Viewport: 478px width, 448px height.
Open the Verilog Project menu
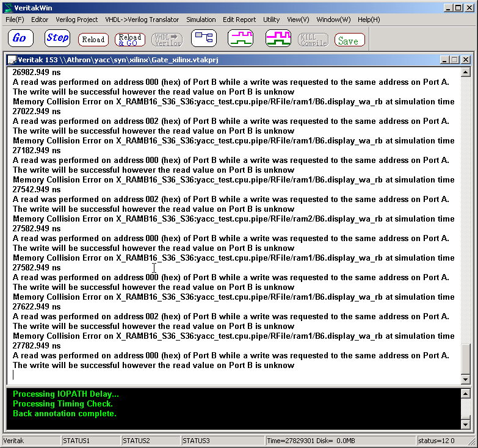(77, 20)
